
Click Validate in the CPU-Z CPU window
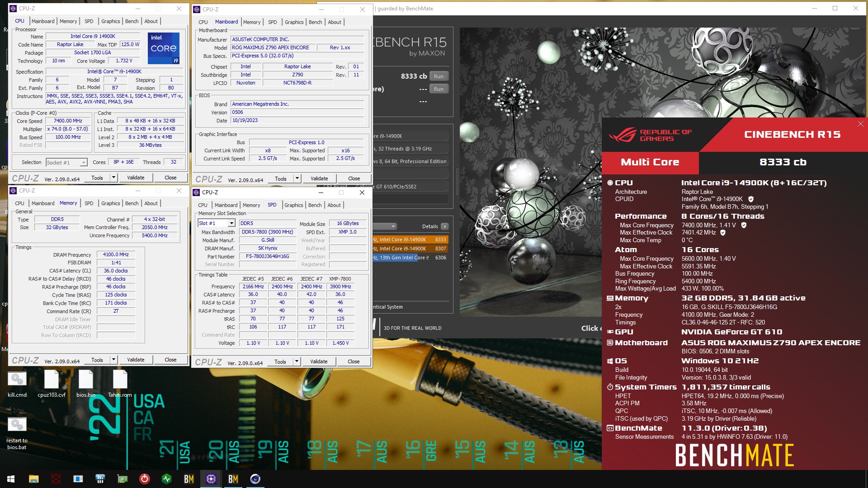(x=136, y=178)
